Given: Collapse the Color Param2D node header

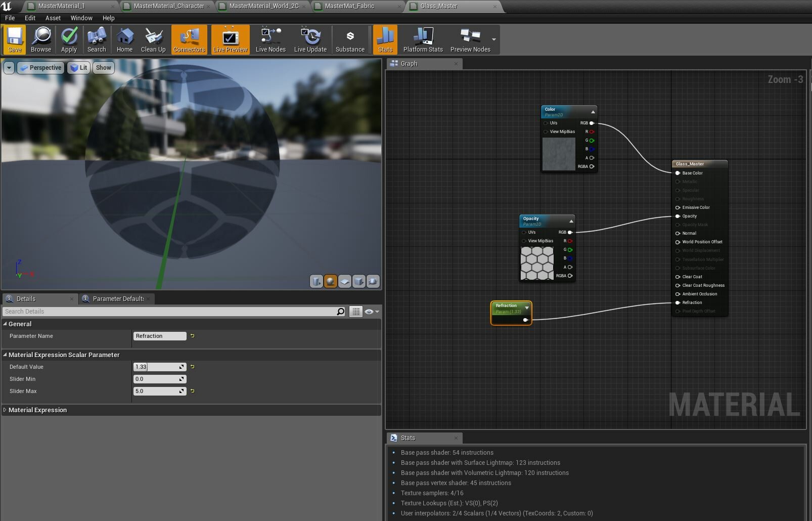Looking at the screenshot, I should tap(593, 111).
